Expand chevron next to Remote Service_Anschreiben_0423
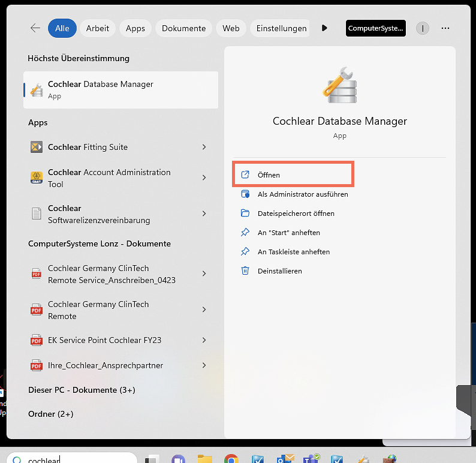 click(204, 274)
